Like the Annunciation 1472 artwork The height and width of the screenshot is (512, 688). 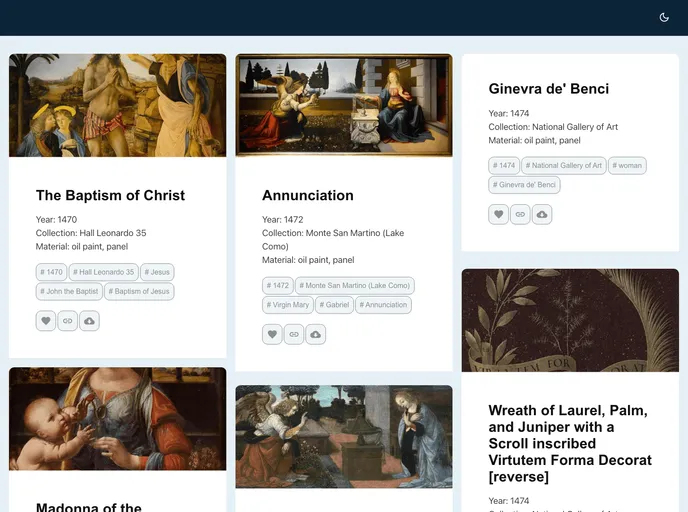tap(272, 334)
